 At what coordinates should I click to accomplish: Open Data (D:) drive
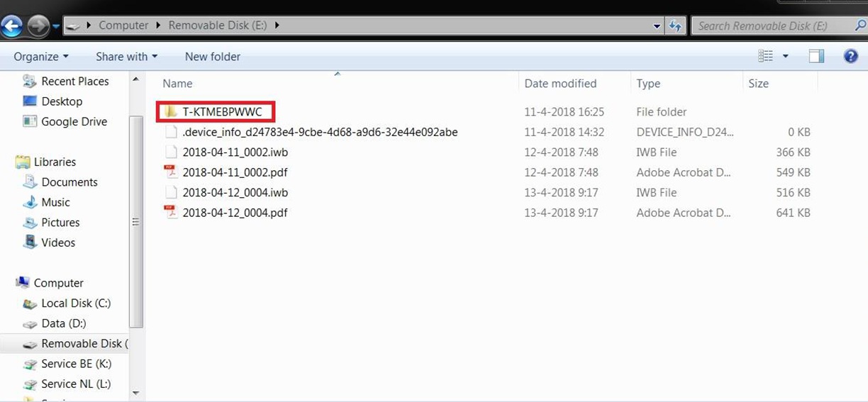[64, 323]
